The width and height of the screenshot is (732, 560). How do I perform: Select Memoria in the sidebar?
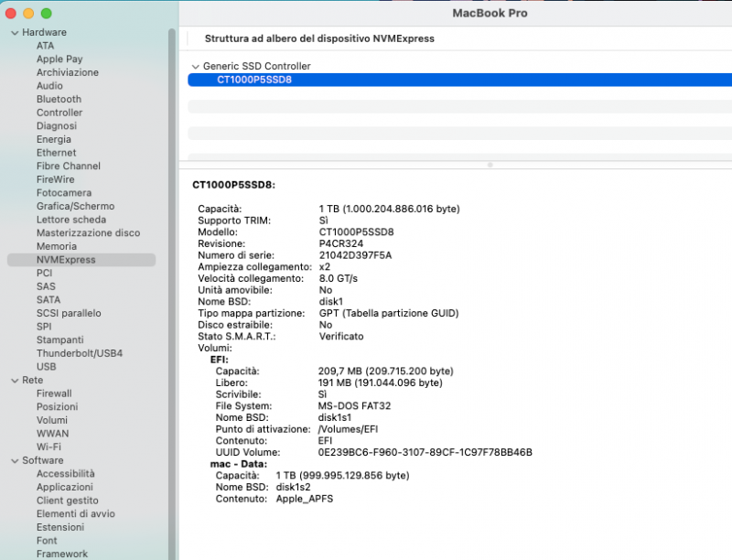(52, 246)
